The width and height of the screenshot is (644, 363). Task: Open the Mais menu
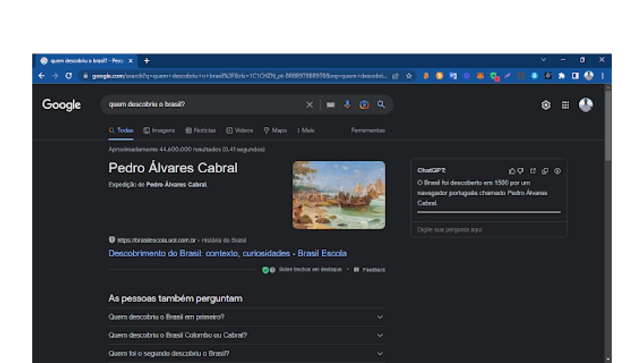pyautogui.click(x=306, y=130)
